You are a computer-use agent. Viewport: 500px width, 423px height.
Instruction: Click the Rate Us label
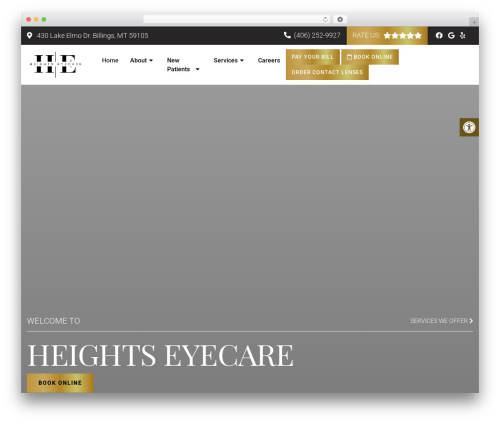[x=366, y=35]
